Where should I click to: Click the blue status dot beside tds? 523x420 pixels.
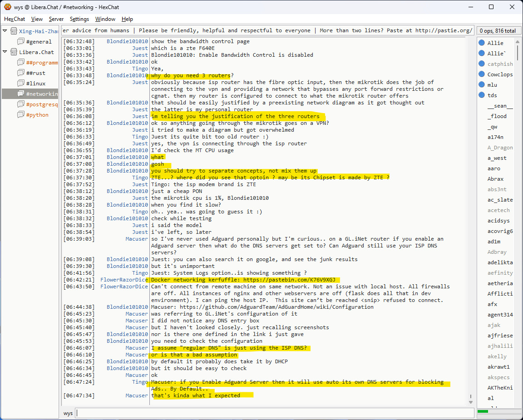[481, 95]
